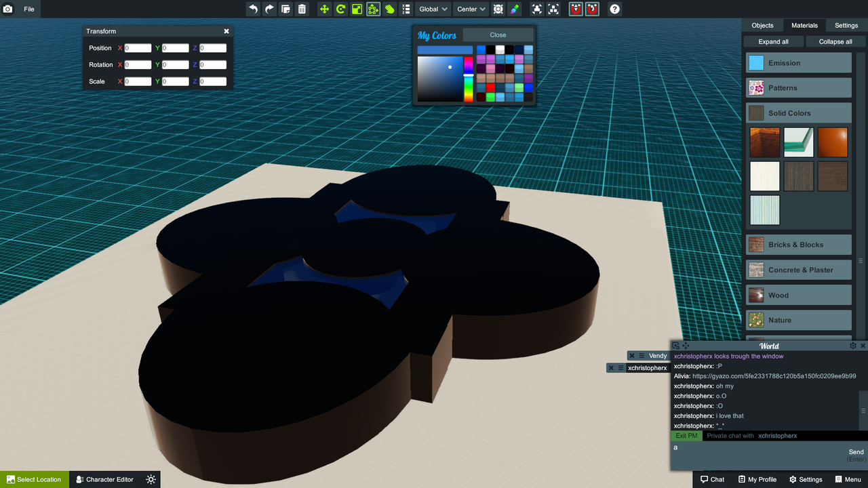Switch to the Settings tab in side panel
Viewport: 868px width, 488px height.
846,25
